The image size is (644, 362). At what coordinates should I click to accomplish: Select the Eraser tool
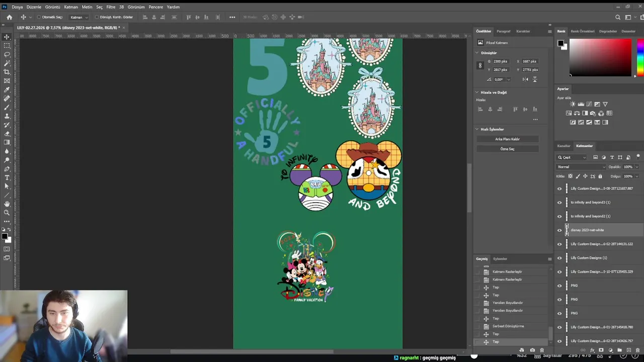pos(7,134)
